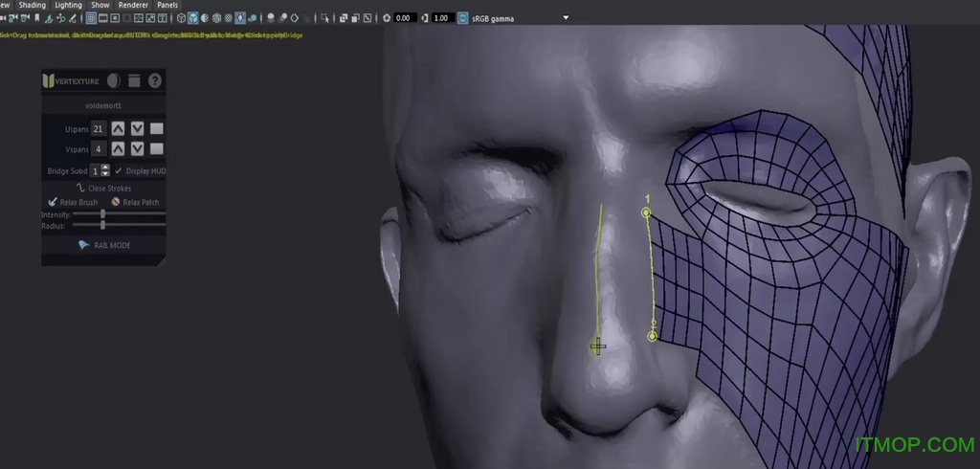Enable smooth shade cube icon in toolbar

193,17
